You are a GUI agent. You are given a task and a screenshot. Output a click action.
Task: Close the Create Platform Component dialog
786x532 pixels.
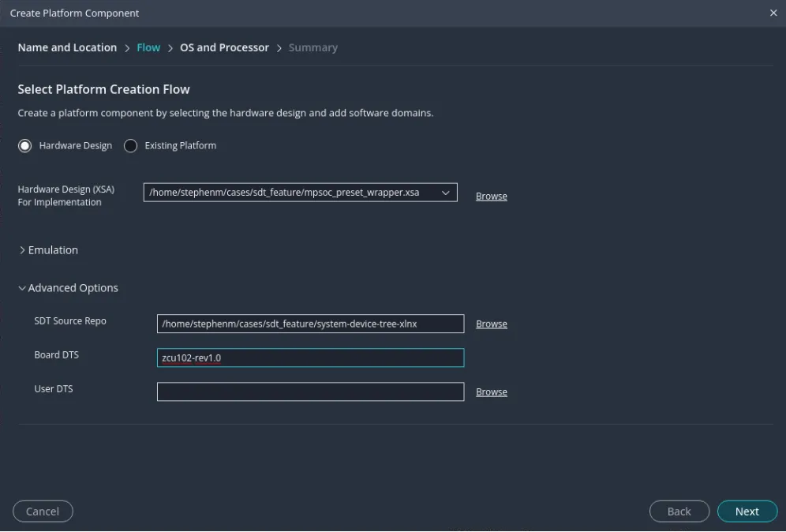(773, 13)
